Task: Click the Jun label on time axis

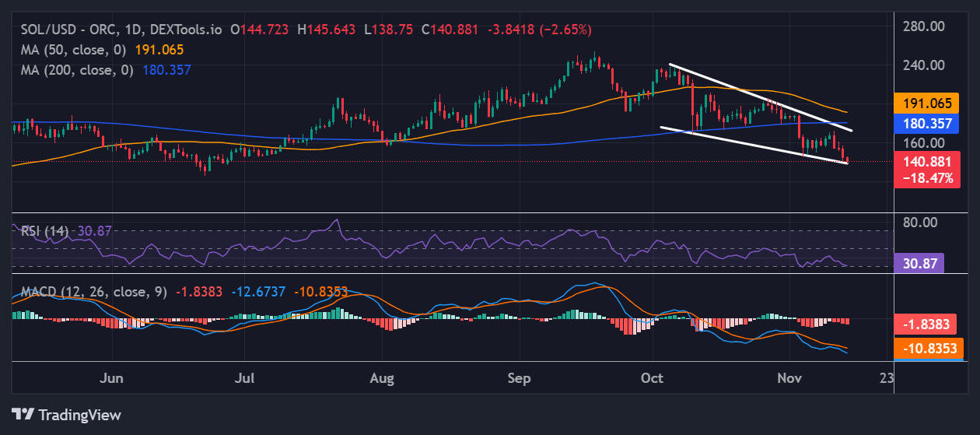Action: point(113,379)
